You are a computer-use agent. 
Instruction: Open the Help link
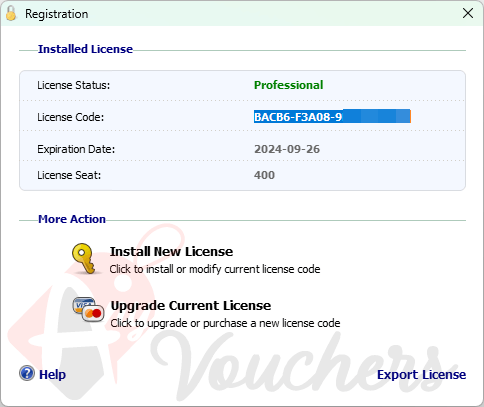pyautogui.click(x=52, y=374)
